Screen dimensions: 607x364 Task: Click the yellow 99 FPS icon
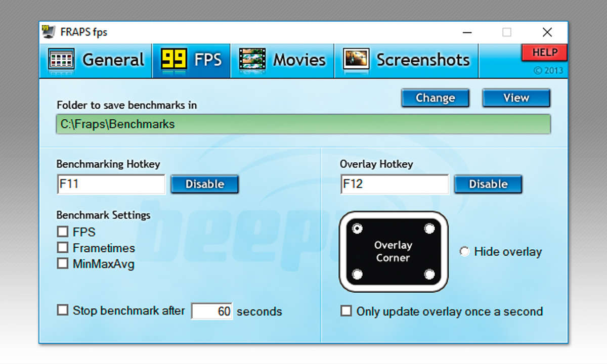174,59
